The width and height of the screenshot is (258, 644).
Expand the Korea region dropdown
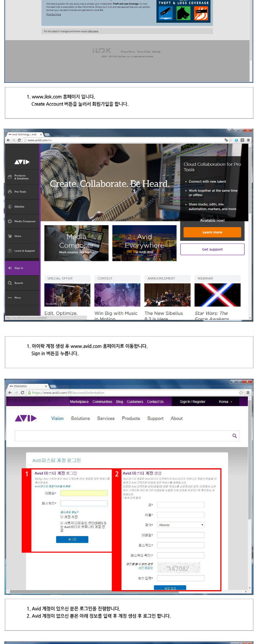[x=226, y=401]
